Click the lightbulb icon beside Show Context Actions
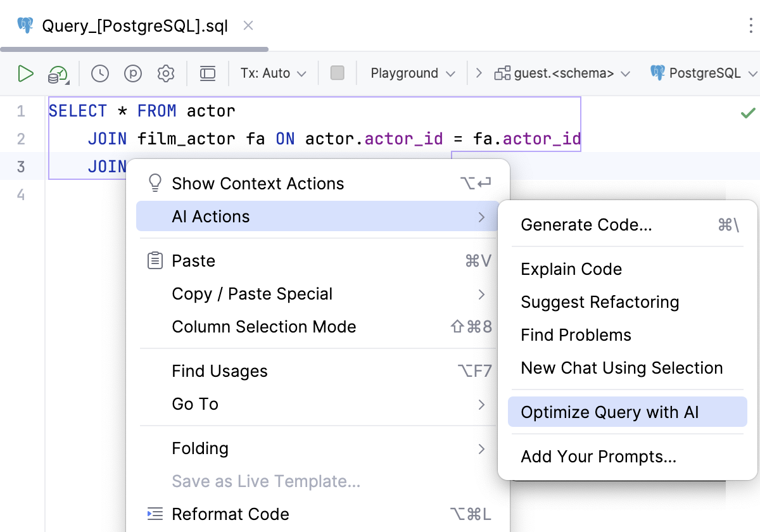This screenshot has height=532, width=760. pos(155,183)
